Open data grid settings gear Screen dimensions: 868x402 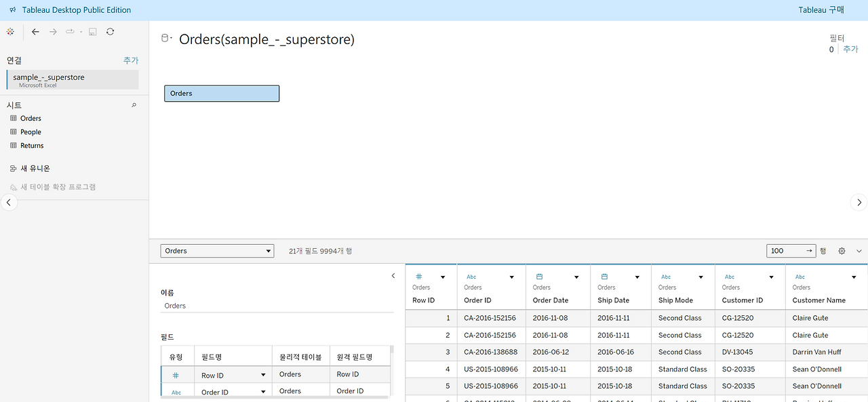842,251
